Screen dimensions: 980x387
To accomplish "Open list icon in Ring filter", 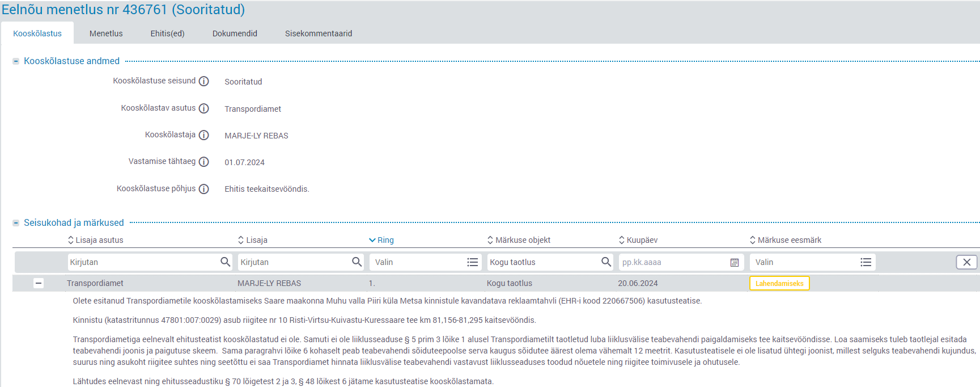I will 472,262.
